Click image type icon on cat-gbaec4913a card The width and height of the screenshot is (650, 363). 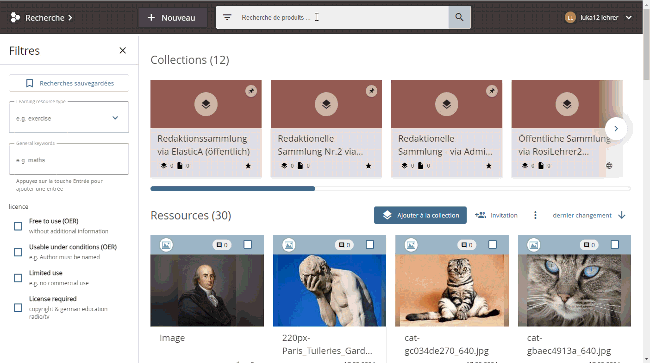[x=534, y=245]
